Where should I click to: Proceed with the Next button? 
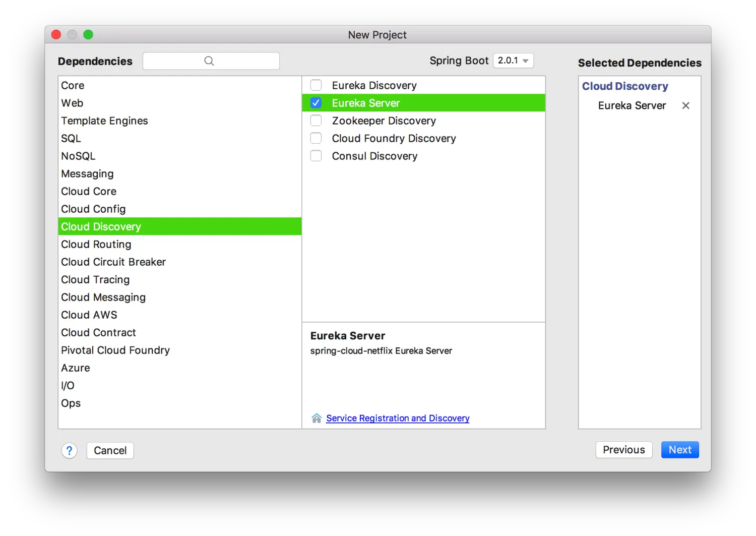[680, 450]
